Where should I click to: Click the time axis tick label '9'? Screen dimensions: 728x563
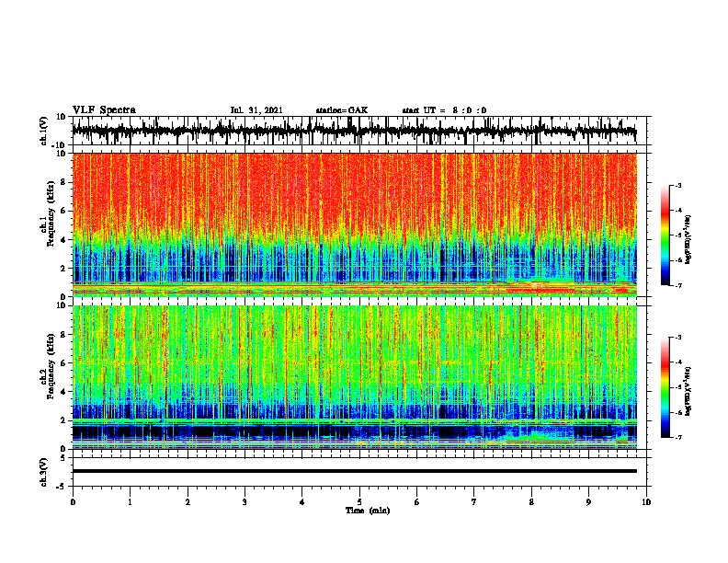coord(588,502)
